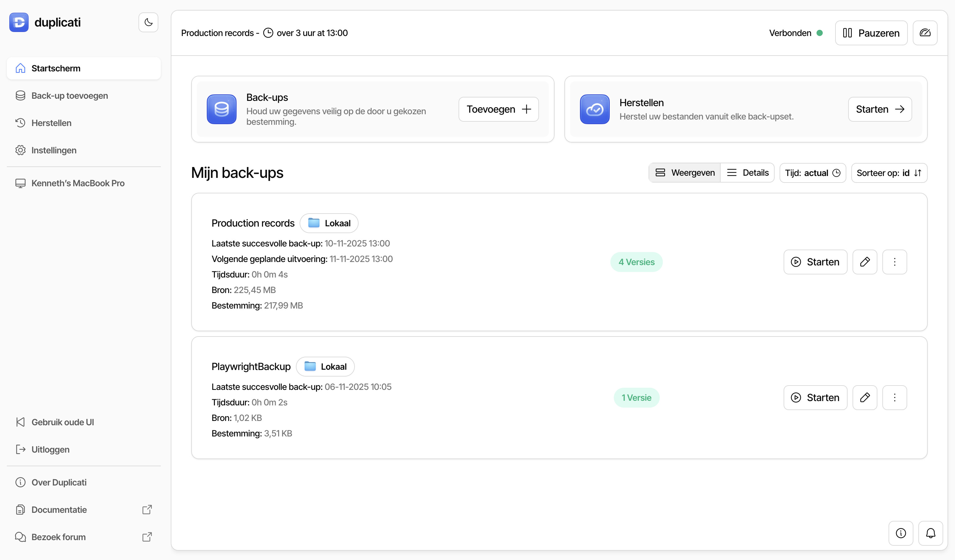The width and height of the screenshot is (955, 560).
Task: Toggle dark mode with the moon icon
Action: pos(148,22)
